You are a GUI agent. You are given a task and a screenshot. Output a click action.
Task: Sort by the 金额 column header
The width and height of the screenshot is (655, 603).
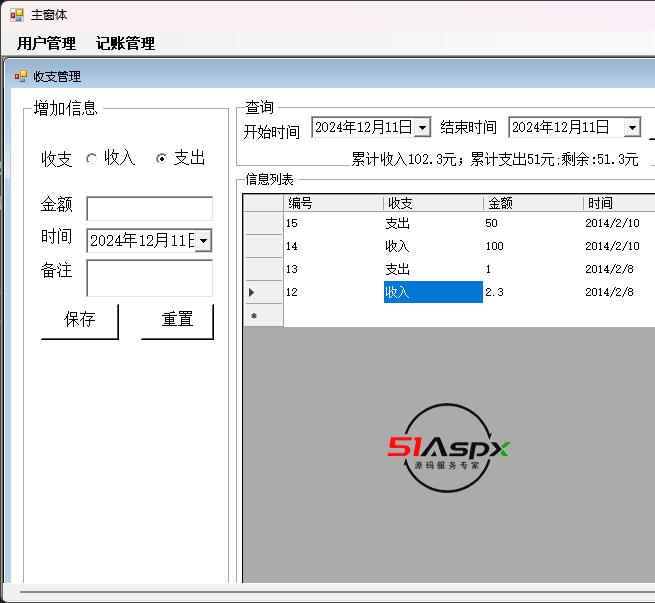532,203
